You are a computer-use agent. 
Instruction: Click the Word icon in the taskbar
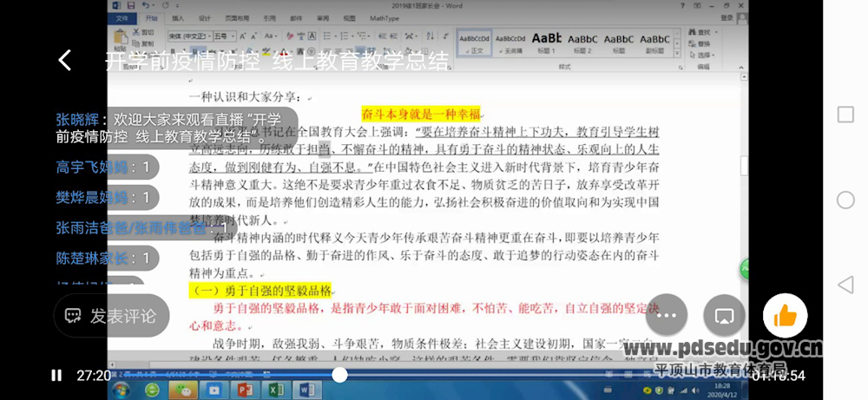point(308,390)
